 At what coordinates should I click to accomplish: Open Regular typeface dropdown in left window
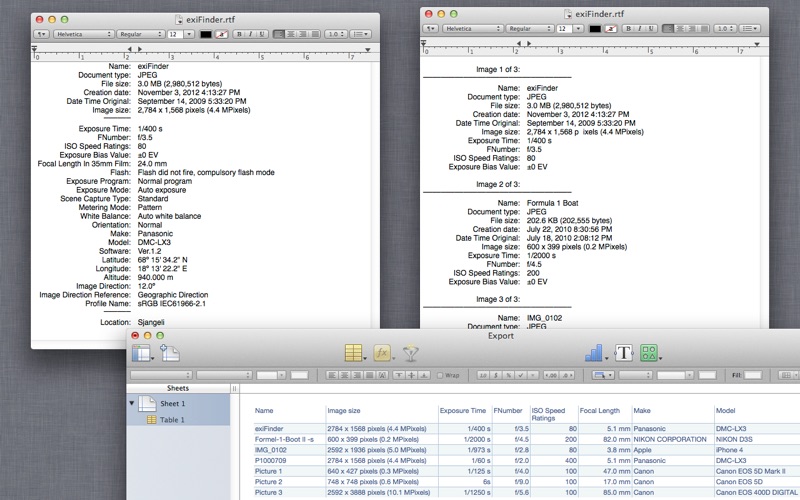(x=140, y=34)
